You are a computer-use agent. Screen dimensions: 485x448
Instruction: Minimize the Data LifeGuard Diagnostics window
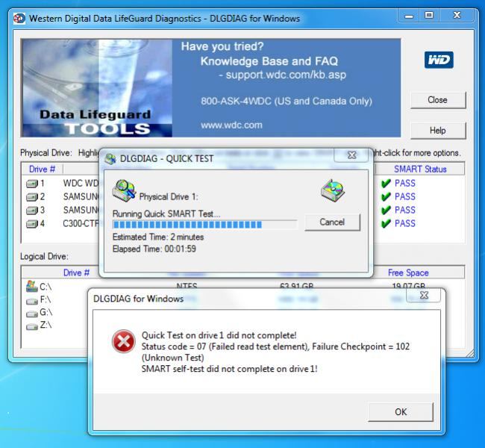[x=409, y=16]
